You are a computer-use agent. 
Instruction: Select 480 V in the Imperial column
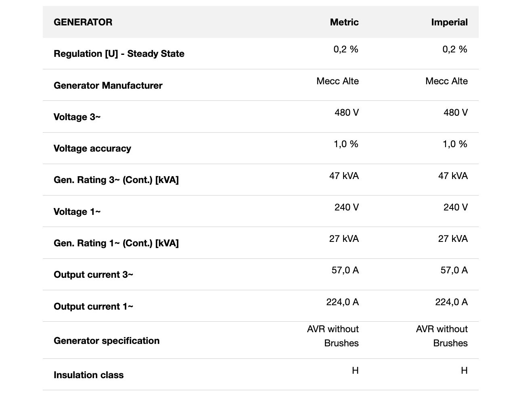click(x=455, y=112)
